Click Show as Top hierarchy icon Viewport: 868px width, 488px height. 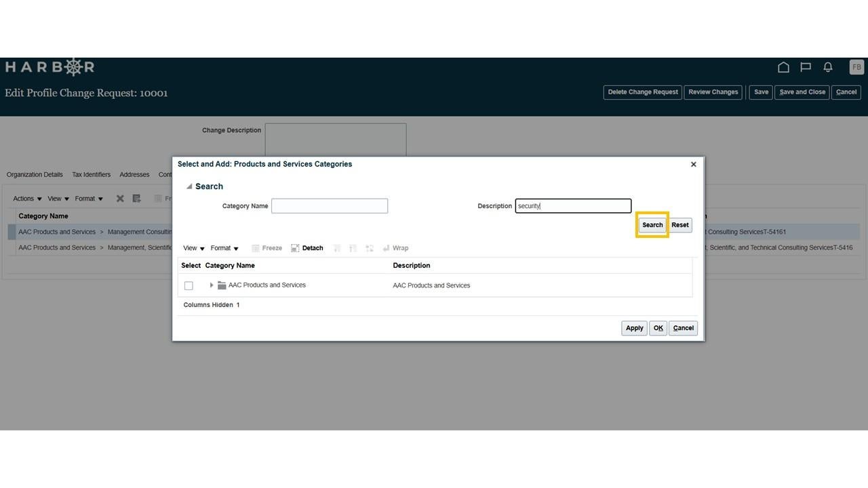point(370,248)
